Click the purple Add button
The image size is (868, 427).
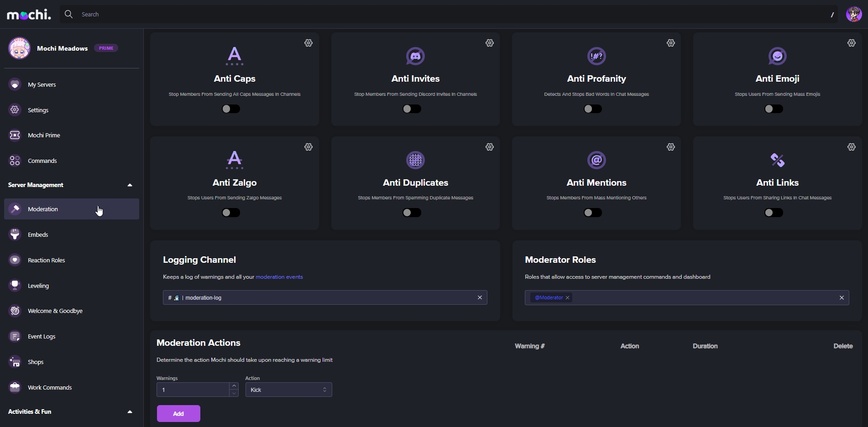point(178,414)
